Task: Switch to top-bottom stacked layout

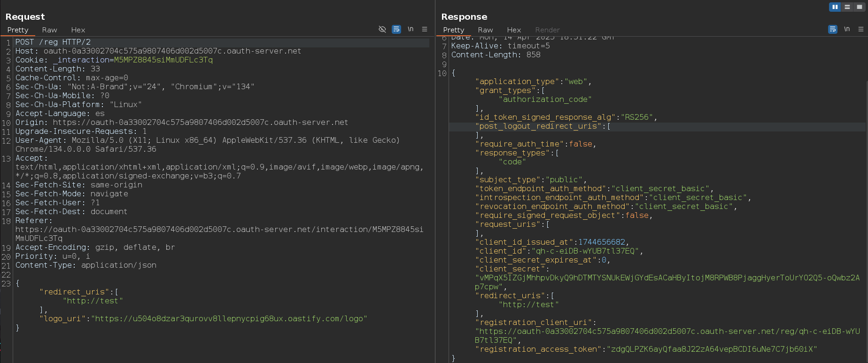Action: [847, 7]
